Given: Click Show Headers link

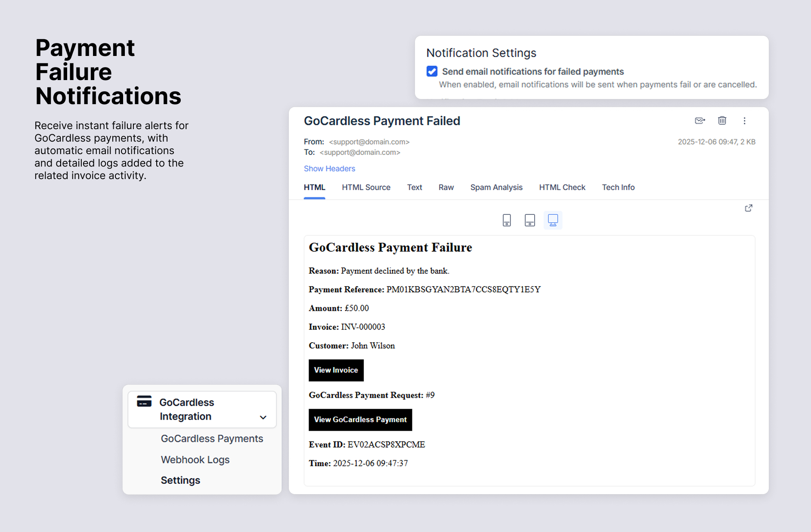Looking at the screenshot, I should click(x=329, y=169).
